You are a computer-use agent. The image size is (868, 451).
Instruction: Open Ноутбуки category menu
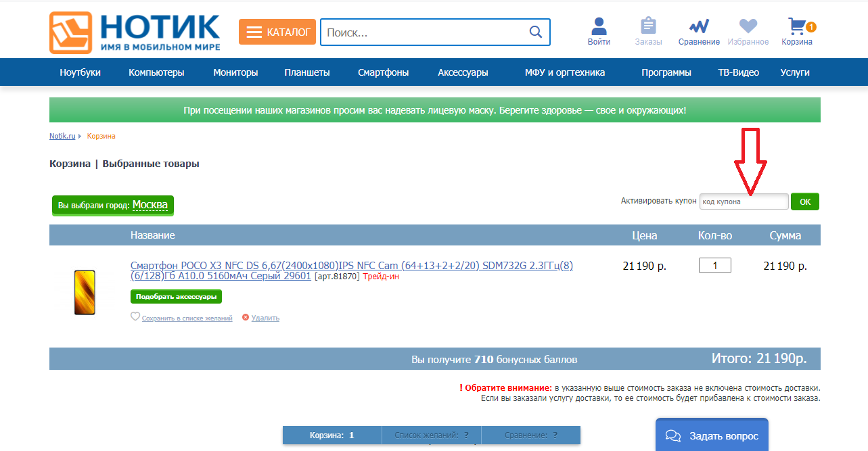[x=80, y=72]
